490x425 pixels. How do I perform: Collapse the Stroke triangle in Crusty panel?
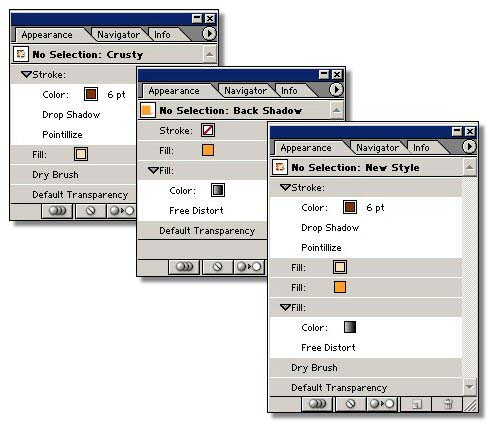tap(26, 74)
